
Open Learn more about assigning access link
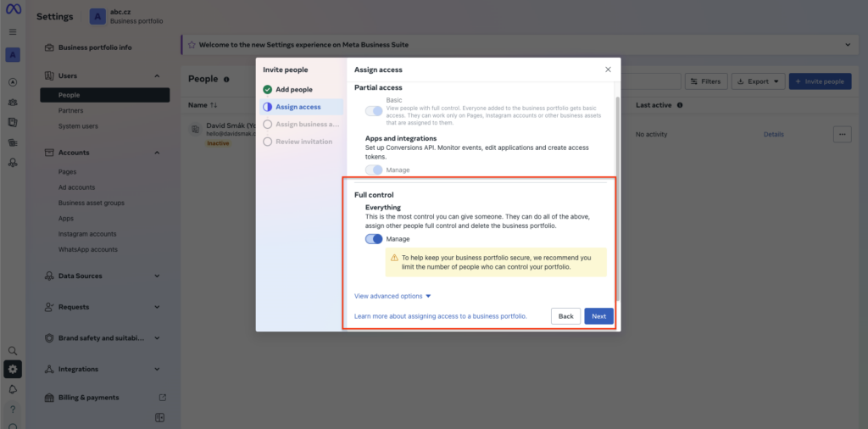[441, 316]
